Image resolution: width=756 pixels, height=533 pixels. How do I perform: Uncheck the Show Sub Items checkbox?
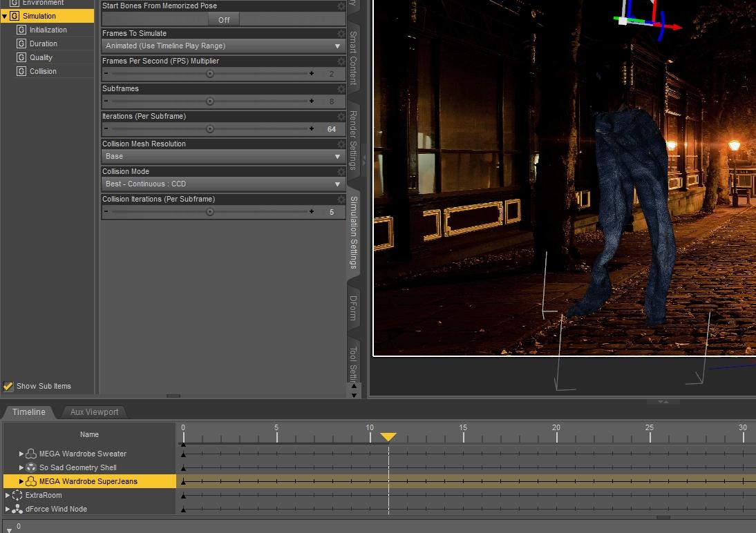[8, 386]
